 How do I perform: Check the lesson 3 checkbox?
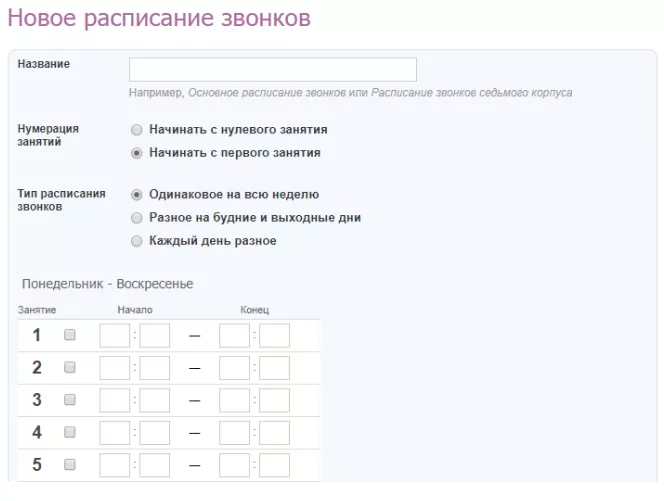point(70,400)
